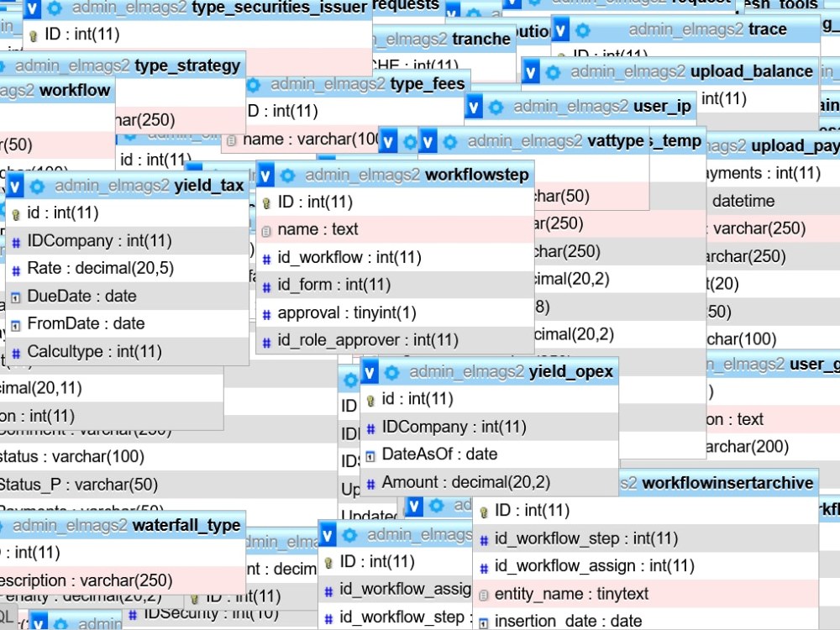Click numeric icon beside yield_tax IDCompany
The width and height of the screenshot is (840, 630).
[x=16, y=243]
